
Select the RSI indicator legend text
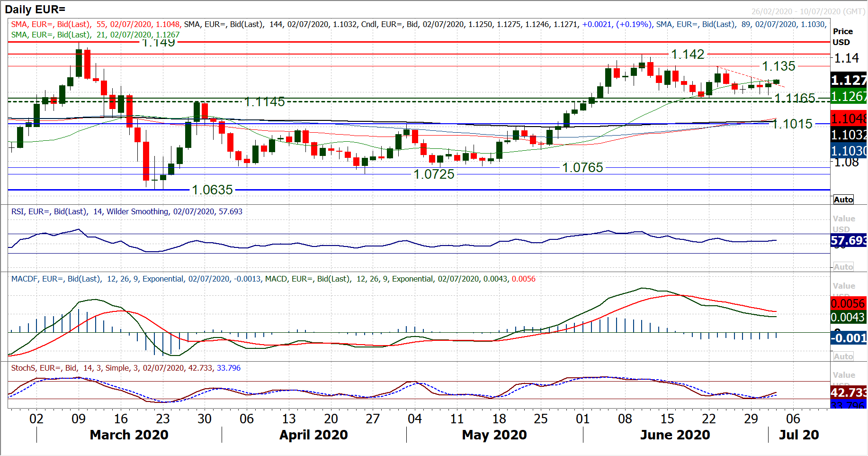pos(126,211)
